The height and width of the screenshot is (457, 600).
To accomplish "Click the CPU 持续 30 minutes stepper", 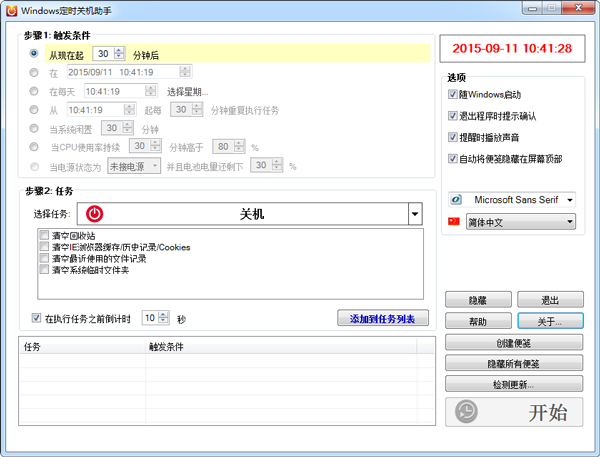I will pyautogui.click(x=155, y=145).
